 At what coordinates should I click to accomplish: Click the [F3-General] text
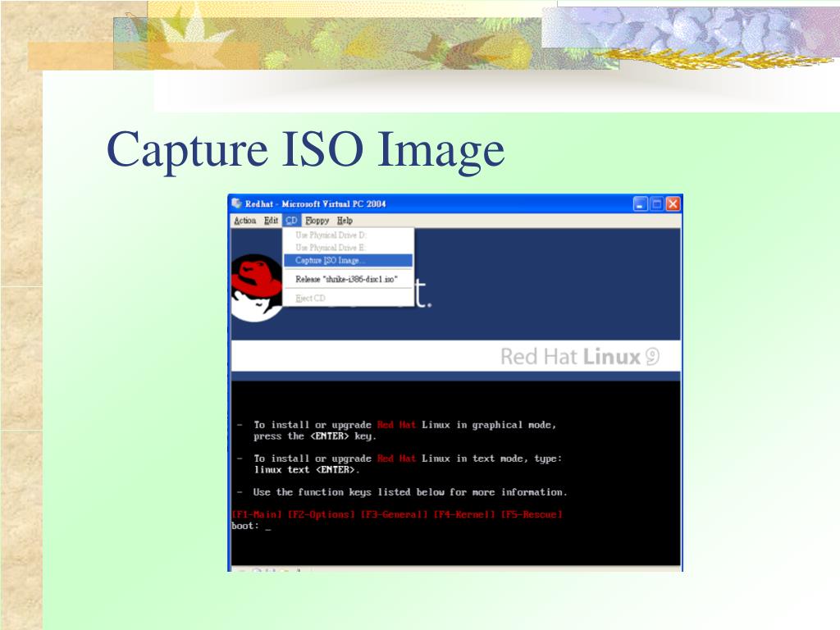pos(395,515)
